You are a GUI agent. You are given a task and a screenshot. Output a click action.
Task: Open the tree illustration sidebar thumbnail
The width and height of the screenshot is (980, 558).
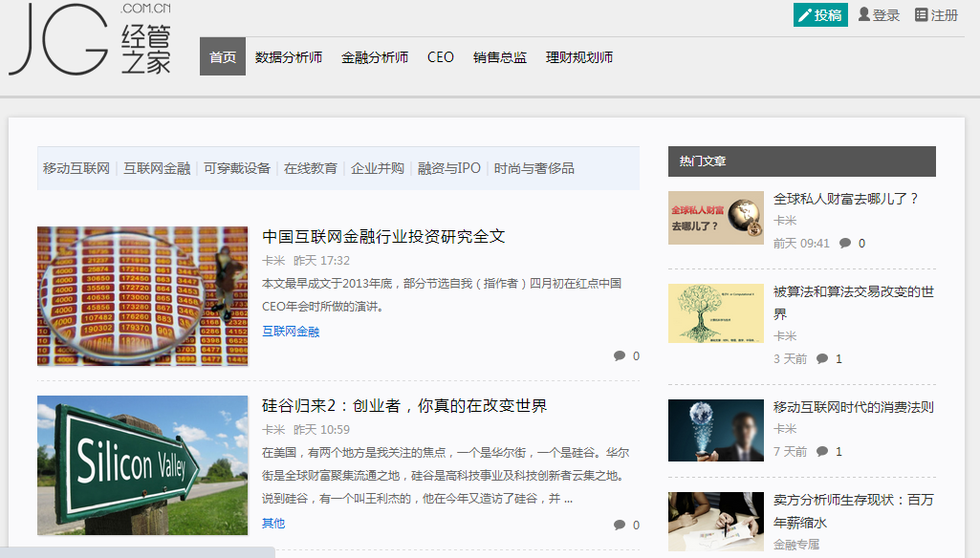(x=715, y=313)
